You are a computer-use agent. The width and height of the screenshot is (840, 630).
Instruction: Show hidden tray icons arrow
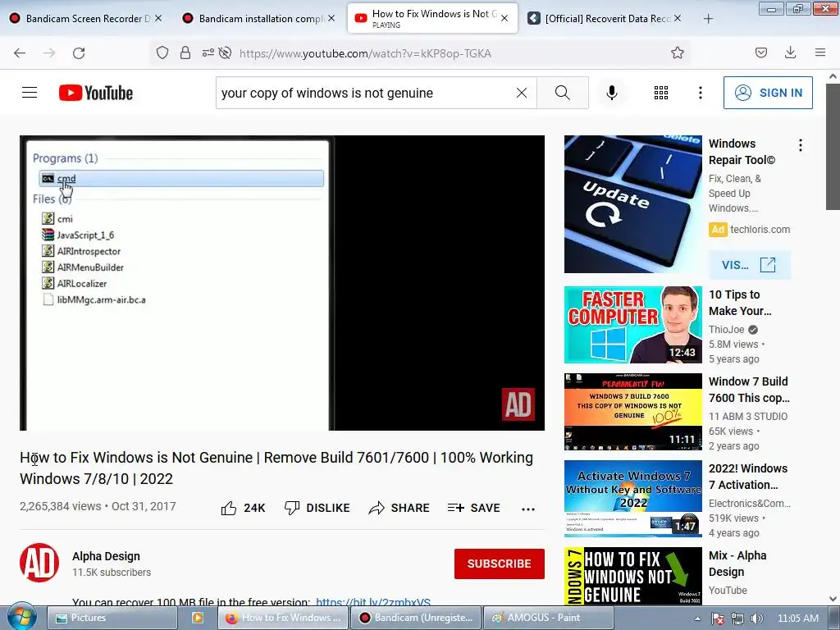click(698, 619)
